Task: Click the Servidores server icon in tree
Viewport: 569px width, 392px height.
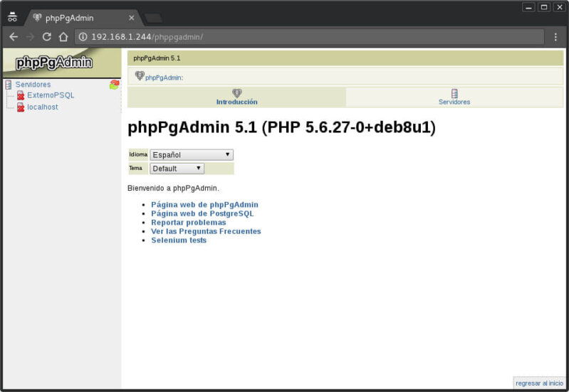Action: (x=9, y=85)
